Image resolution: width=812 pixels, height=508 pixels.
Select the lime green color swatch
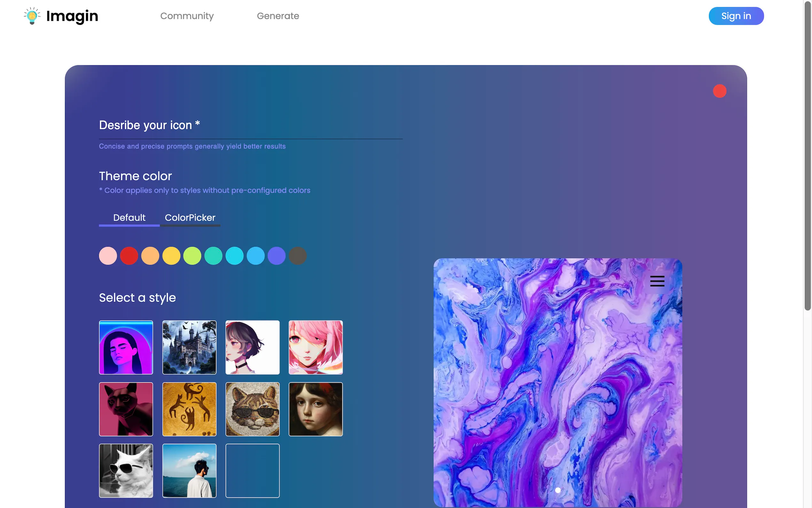click(x=192, y=256)
